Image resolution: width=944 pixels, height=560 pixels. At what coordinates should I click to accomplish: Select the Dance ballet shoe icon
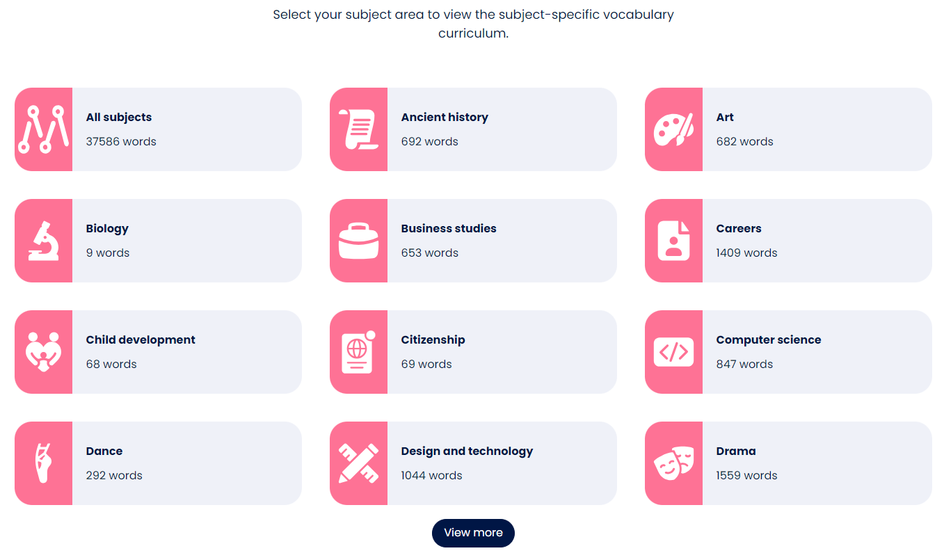[x=43, y=463]
